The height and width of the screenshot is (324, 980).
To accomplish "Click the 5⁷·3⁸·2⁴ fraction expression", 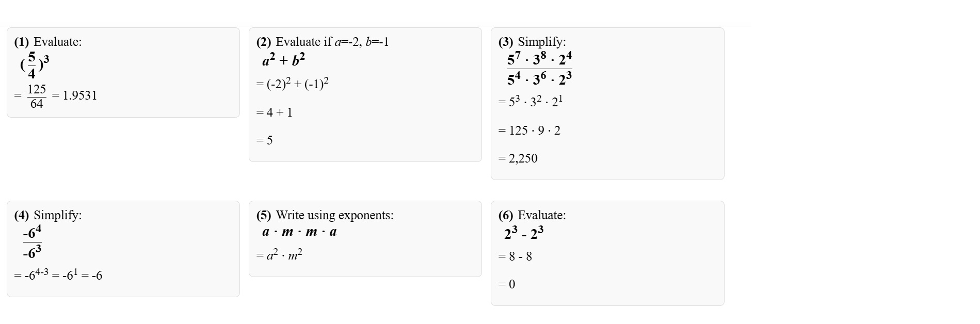I will click(539, 69).
